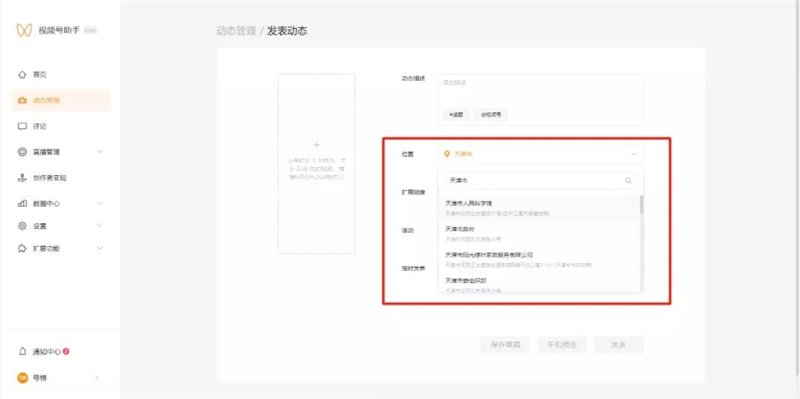Choose 天津市政府 from the location list
The height and width of the screenshot is (399, 800).
pyautogui.click(x=539, y=234)
